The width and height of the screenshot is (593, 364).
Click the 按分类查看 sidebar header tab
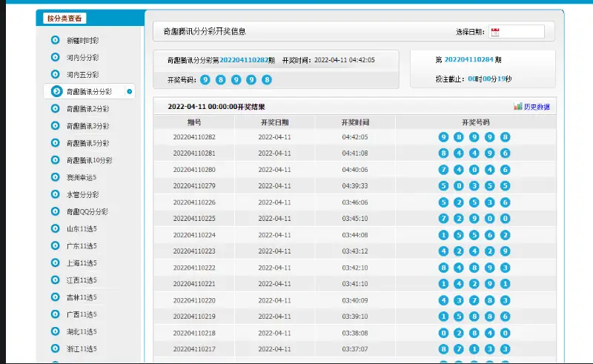point(65,19)
